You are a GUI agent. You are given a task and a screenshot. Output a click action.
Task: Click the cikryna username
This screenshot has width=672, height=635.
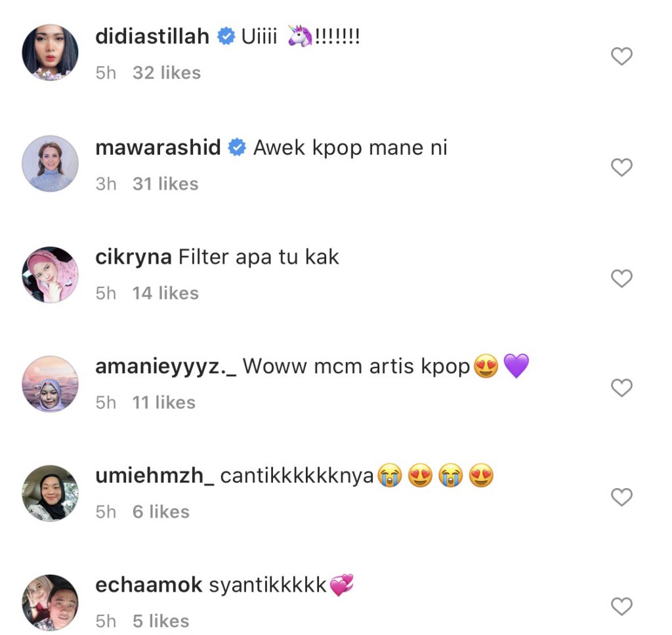coord(134,257)
